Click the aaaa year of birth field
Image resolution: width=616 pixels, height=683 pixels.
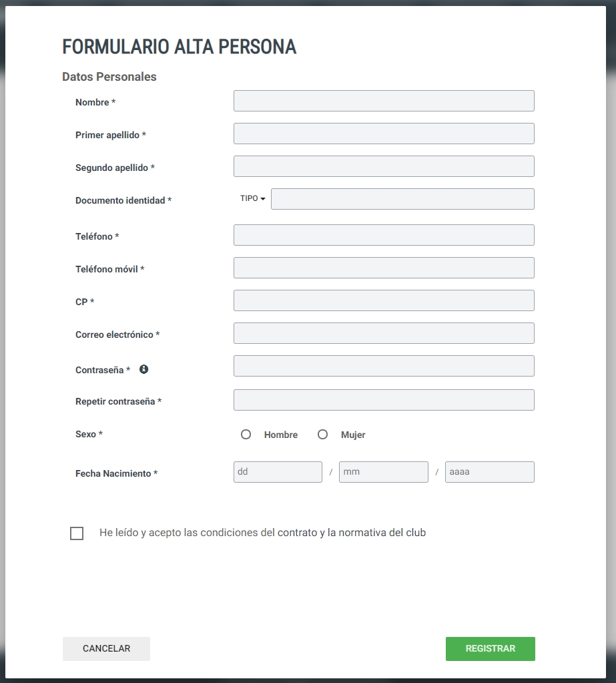(490, 472)
